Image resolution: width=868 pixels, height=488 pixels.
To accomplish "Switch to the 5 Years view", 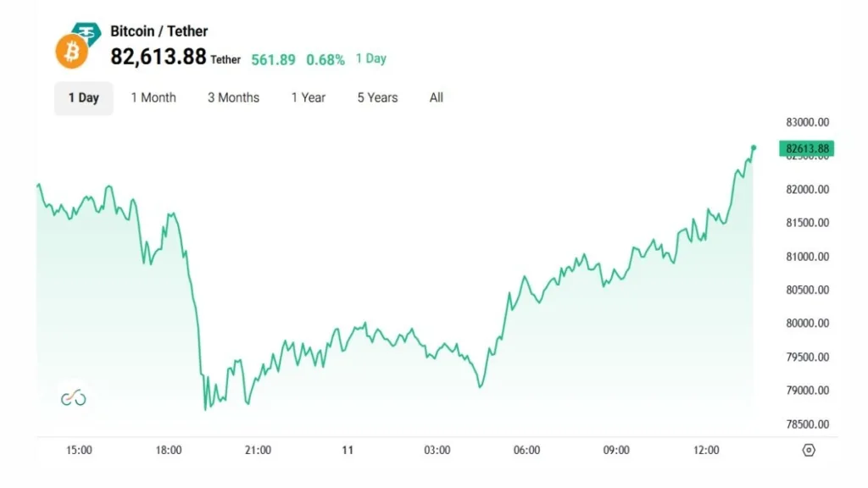I will point(377,97).
